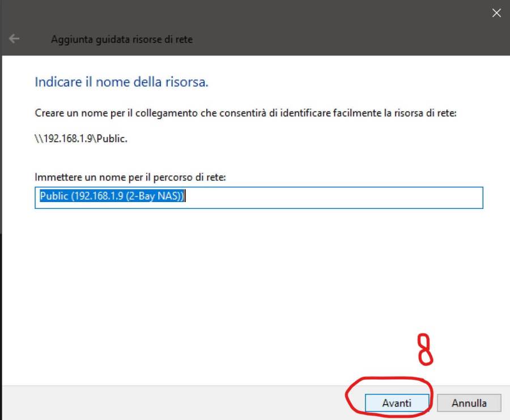Click blank white area below the name field
The width and height of the screenshot is (510, 420).
tap(255, 283)
